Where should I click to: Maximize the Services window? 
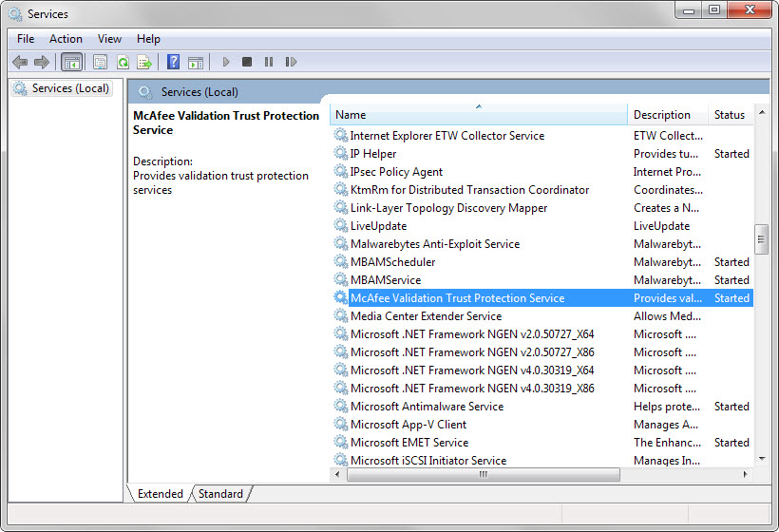pyautogui.click(x=714, y=9)
